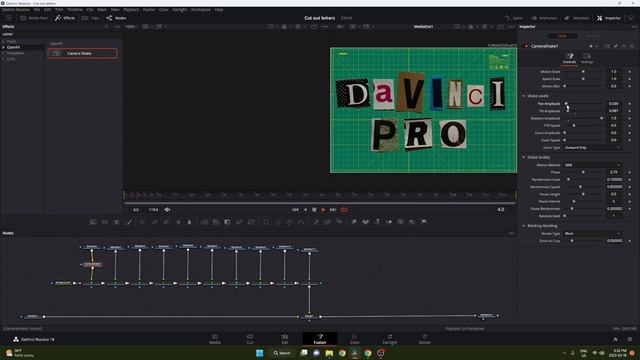Switch to the Cut page

point(250,339)
